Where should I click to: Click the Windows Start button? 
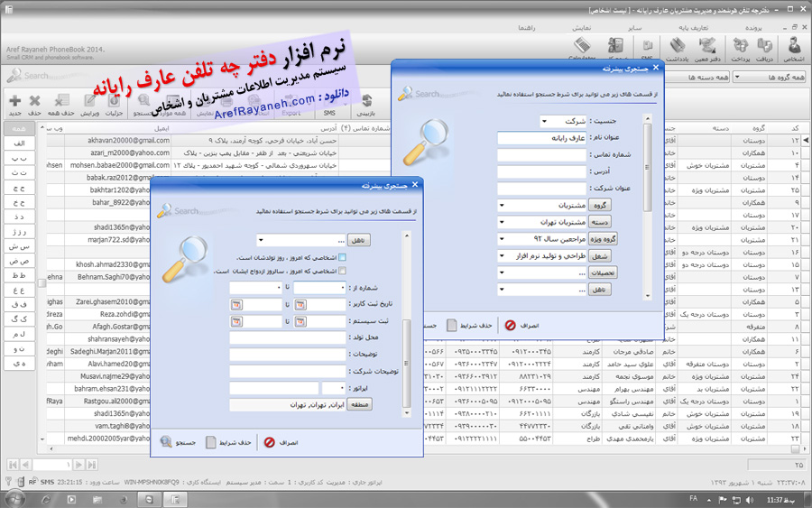coord(14,499)
